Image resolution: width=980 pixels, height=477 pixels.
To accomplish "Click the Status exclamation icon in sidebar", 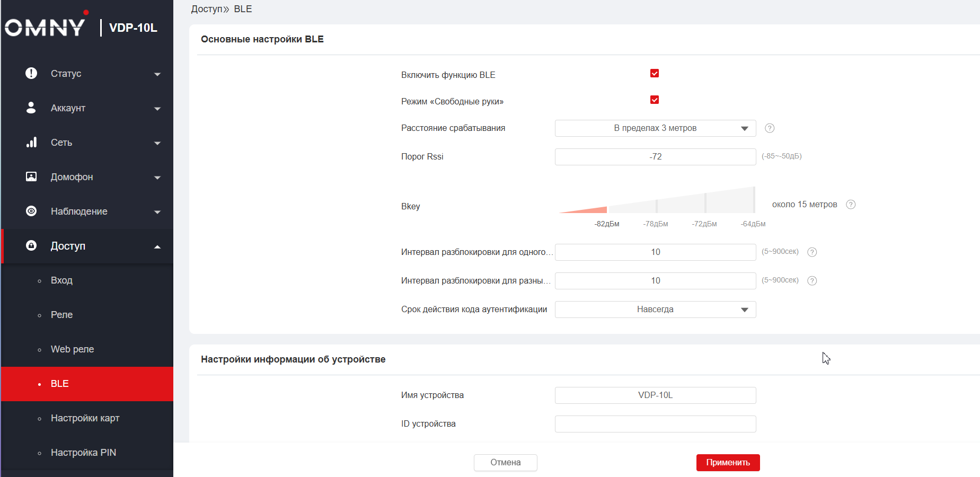I will coord(31,73).
